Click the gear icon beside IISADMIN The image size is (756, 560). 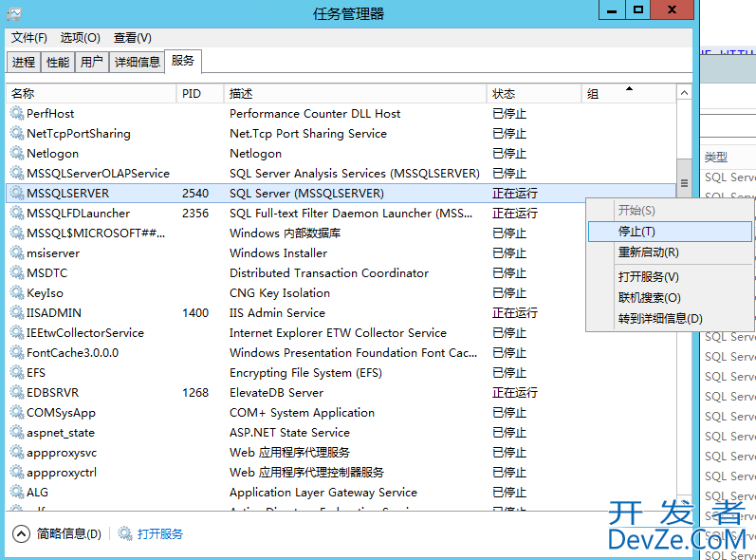click(x=17, y=312)
